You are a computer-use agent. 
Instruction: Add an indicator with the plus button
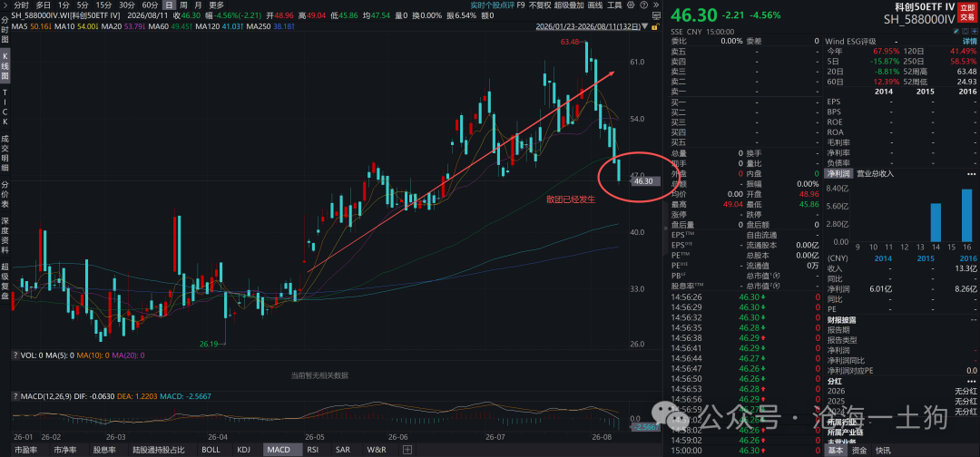tap(407, 450)
